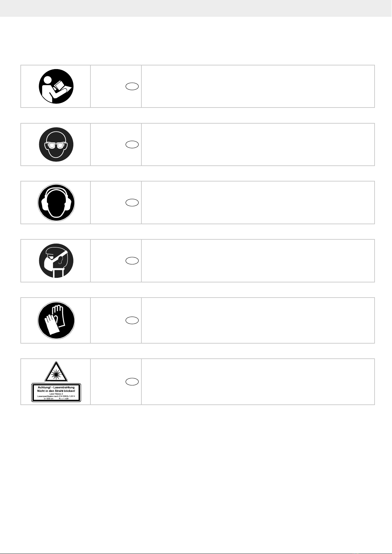Click the dust mask symbol
This screenshot has width=392, height=554.
tap(56, 261)
